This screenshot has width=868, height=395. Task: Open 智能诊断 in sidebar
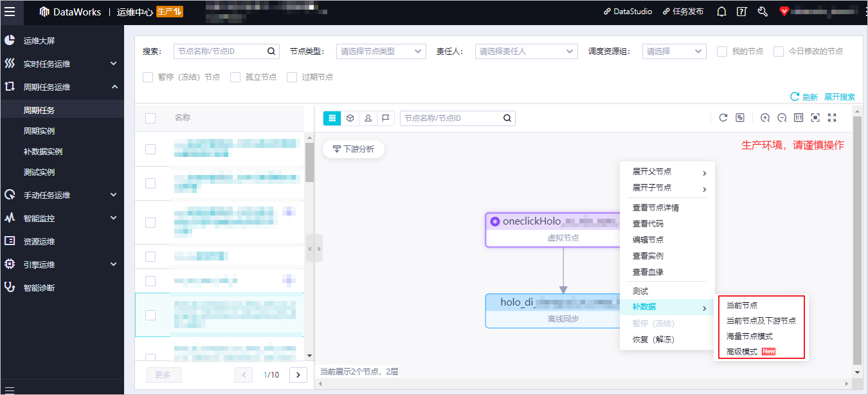[x=62, y=288]
